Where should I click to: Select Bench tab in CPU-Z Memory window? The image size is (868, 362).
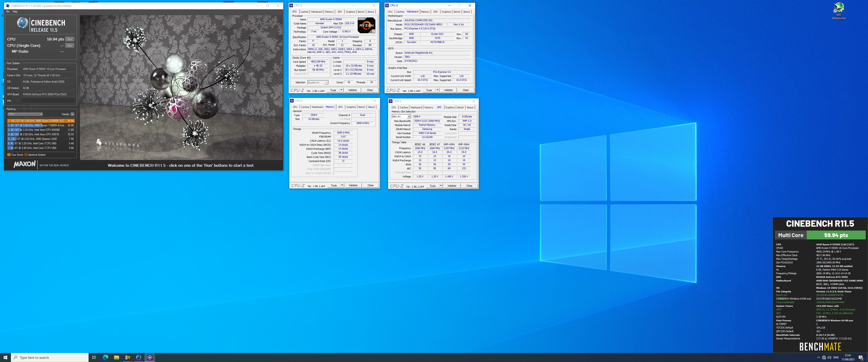pyautogui.click(x=362, y=107)
